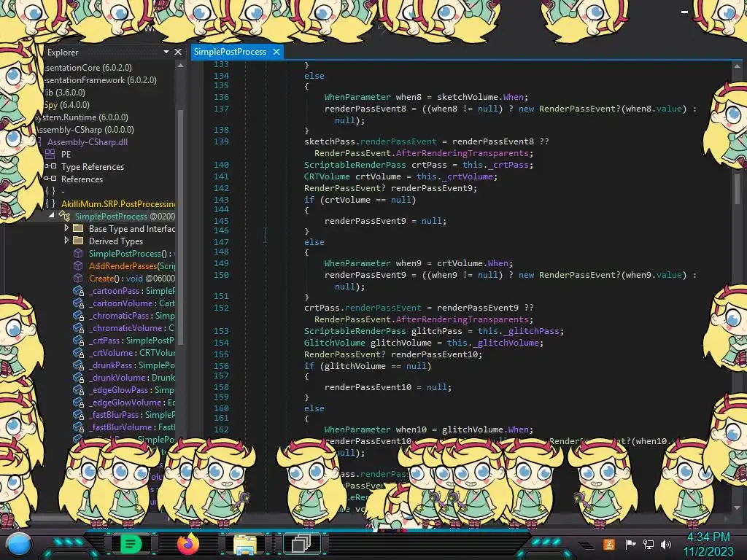Image resolution: width=747 pixels, height=560 pixels.
Task: Select the PresentationFramework (6.0.2.0) assembly
Action: point(100,80)
